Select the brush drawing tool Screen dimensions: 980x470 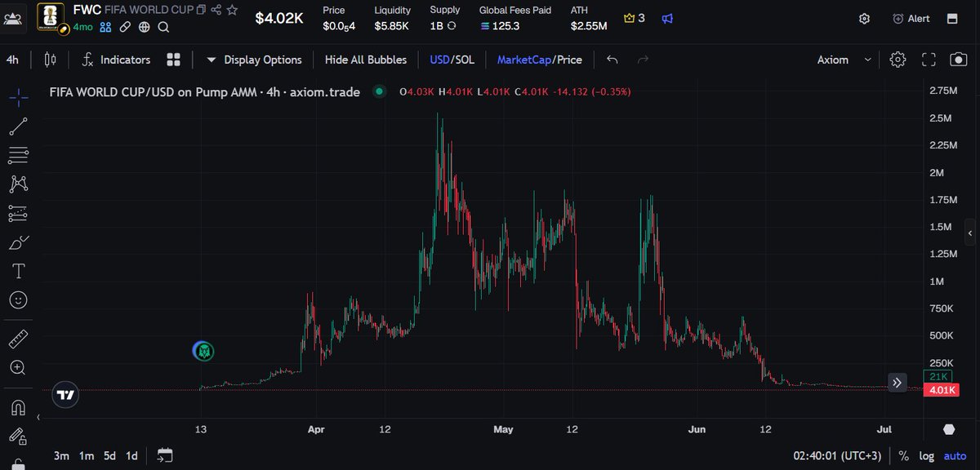(18, 242)
